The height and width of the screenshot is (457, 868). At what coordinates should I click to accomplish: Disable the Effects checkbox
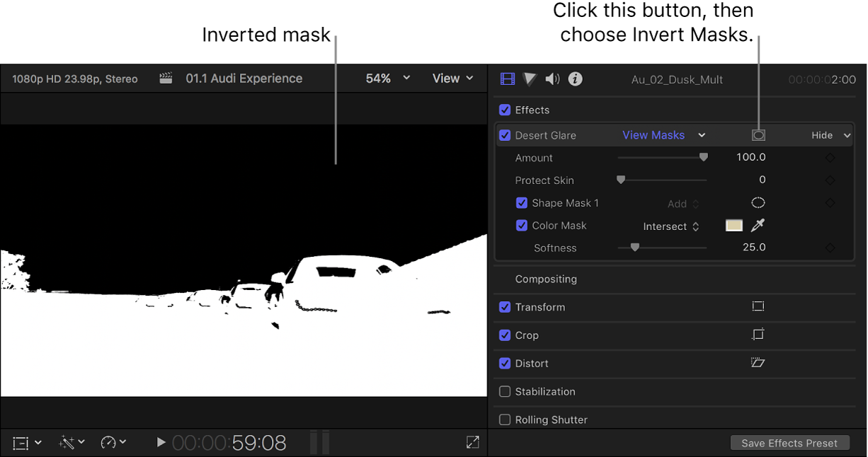tap(505, 110)
